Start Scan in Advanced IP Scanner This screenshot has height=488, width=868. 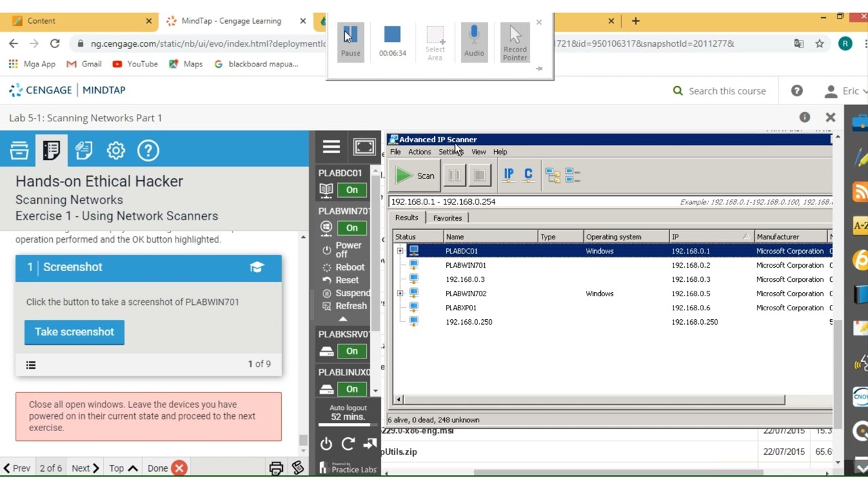pyautogui.click(x=415, y=176)
